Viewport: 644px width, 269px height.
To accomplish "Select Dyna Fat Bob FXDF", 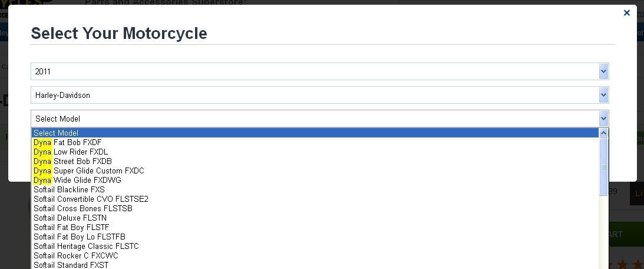I will (x=315, y=142).
